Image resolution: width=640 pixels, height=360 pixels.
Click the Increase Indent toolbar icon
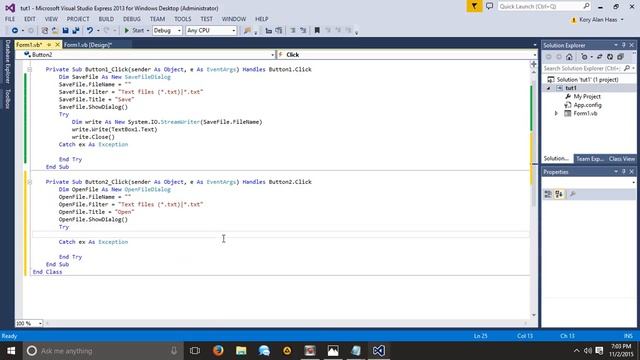[279, 31]
